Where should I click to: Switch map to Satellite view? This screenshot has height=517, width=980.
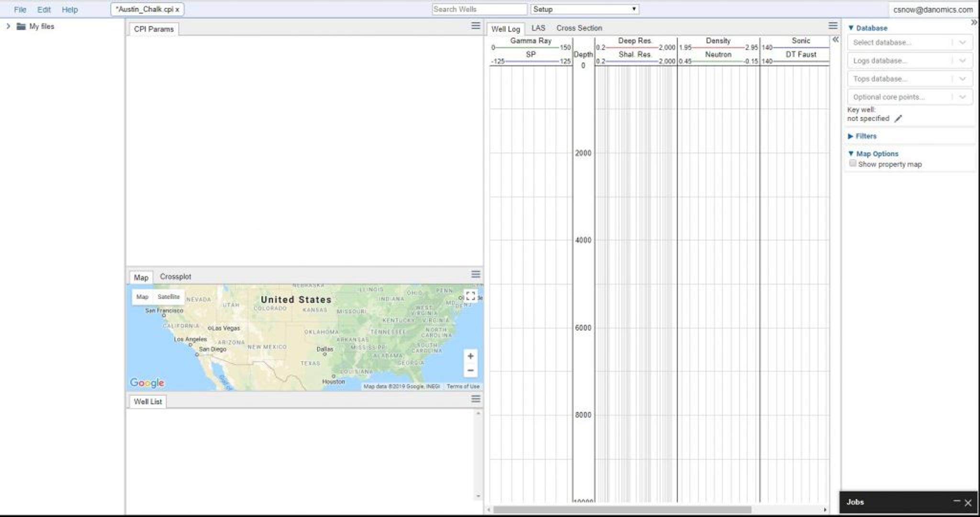[x=168, y=297]
